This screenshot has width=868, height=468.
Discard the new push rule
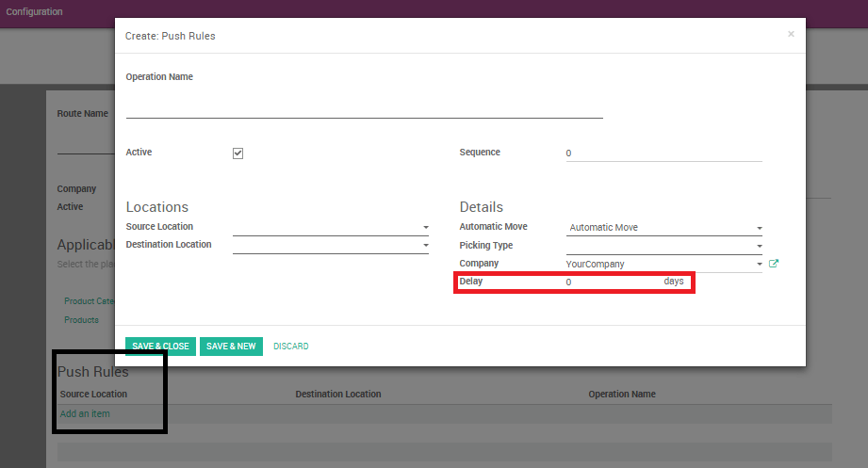(x=290, y=347)
